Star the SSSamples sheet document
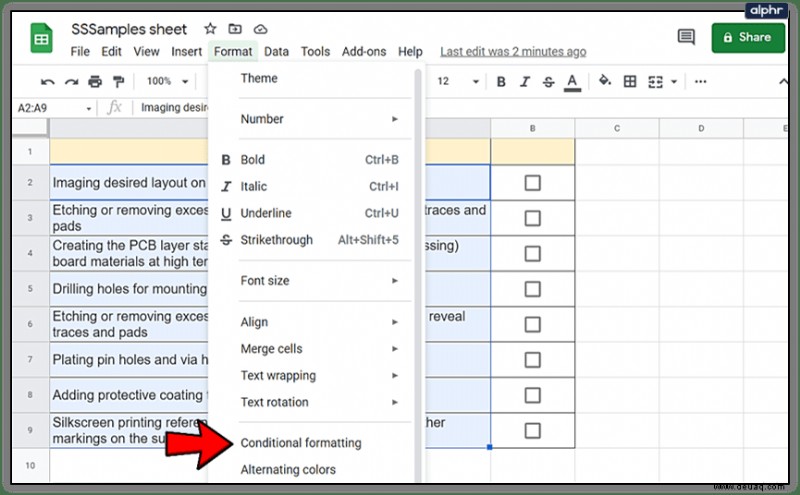This screenshot has height=495, width=800. tap(210, 29)
